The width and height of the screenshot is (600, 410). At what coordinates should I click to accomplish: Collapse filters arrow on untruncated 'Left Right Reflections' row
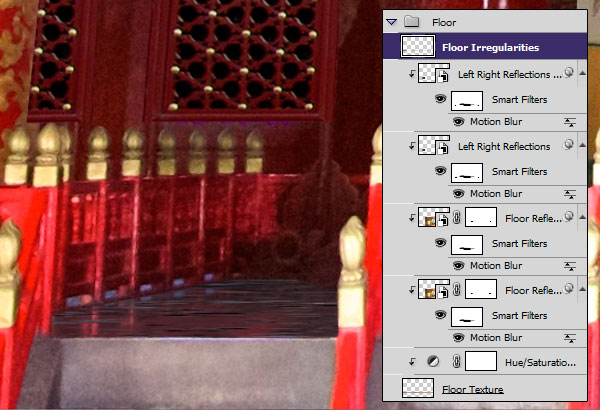click(x=582, y=145)
